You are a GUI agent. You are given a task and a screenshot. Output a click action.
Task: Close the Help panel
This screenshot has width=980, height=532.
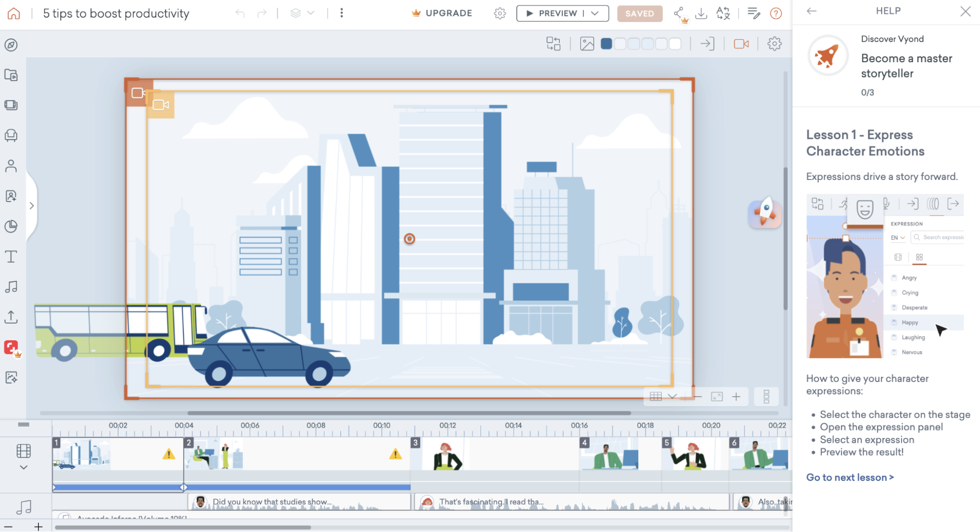point(965,11)
